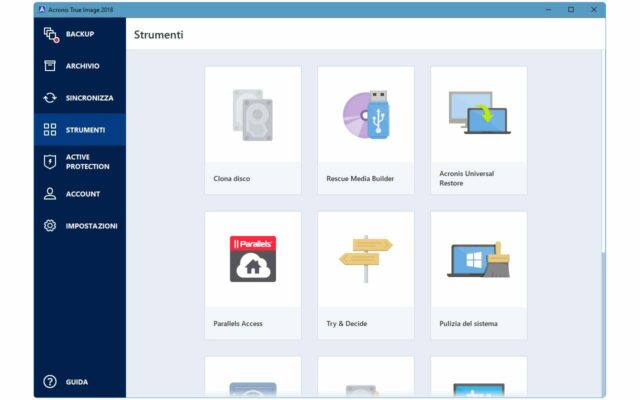
Task: Start Pulizia del sistema laptop icon
Action: [x=479, y=258]
